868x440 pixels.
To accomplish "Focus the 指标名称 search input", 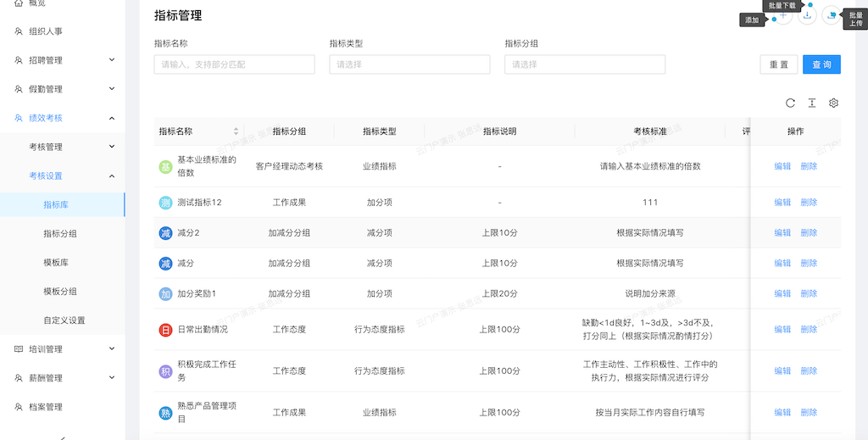I will (234, 64).
